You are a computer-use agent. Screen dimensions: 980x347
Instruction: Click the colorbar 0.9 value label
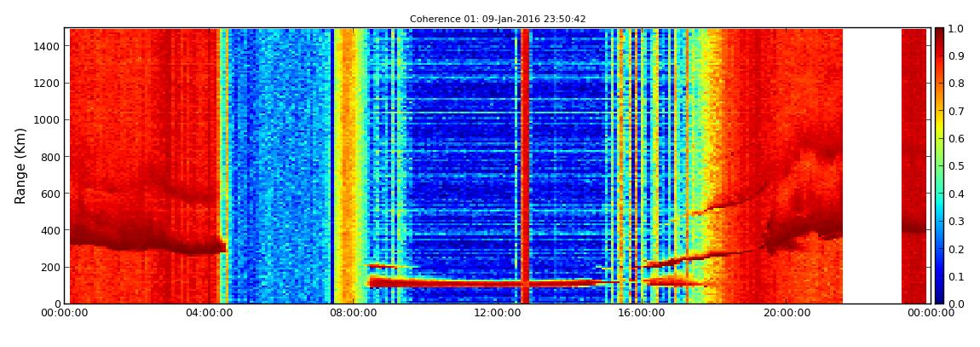956,56
